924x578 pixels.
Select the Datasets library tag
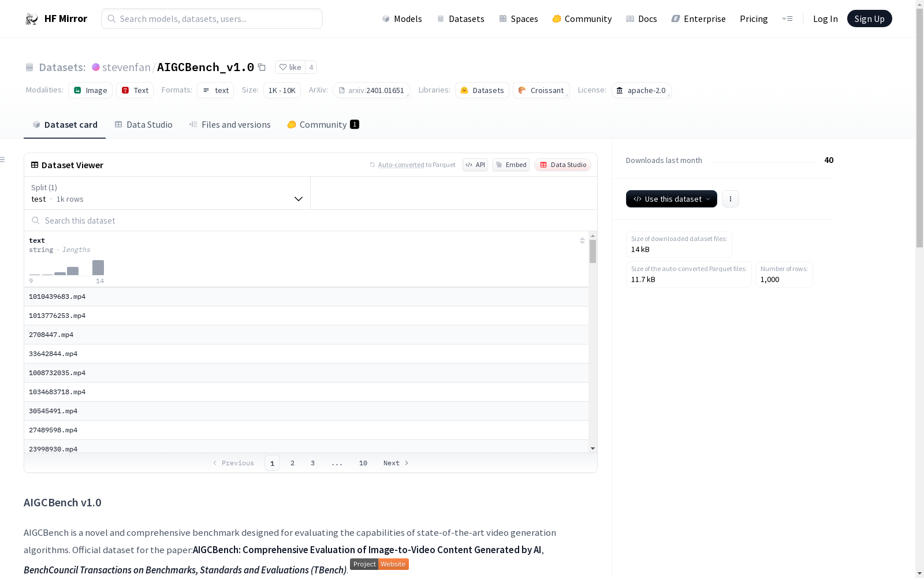[x=482, y=90]
